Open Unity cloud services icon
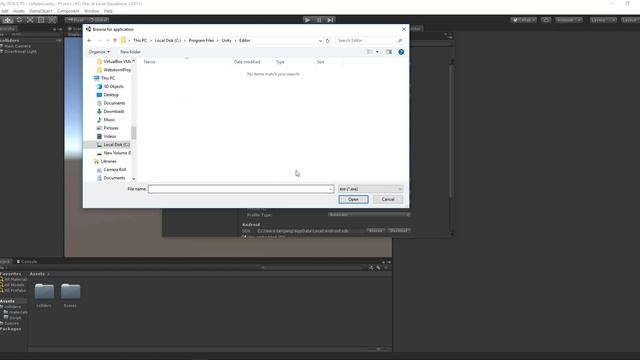 [x=546, y=20]
